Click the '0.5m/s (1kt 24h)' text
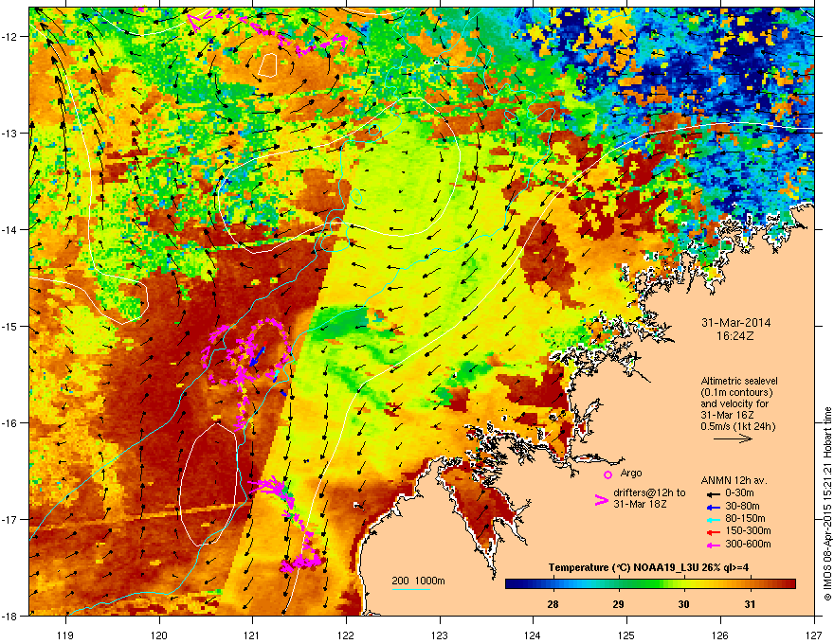The width and height of the screenshot is (834, 644). point(737,426)
